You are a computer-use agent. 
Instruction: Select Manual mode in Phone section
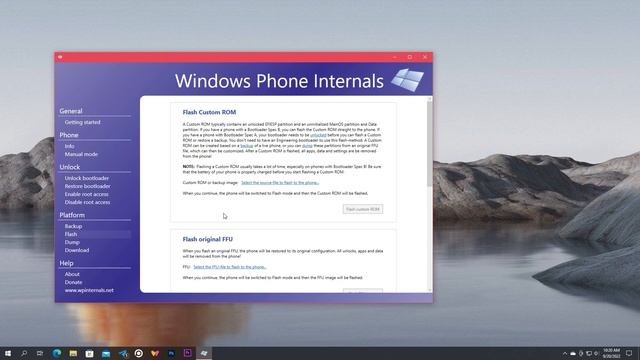pyautogui.click(x=81, y=154)
